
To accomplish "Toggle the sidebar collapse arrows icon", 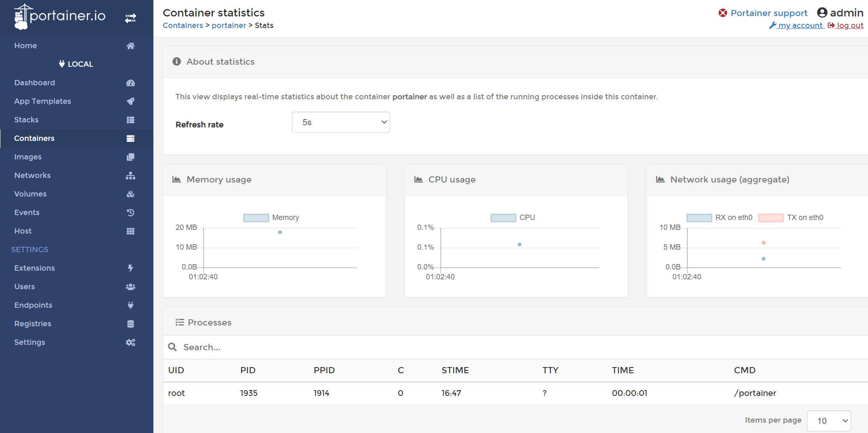I will [x=130, y=18].
